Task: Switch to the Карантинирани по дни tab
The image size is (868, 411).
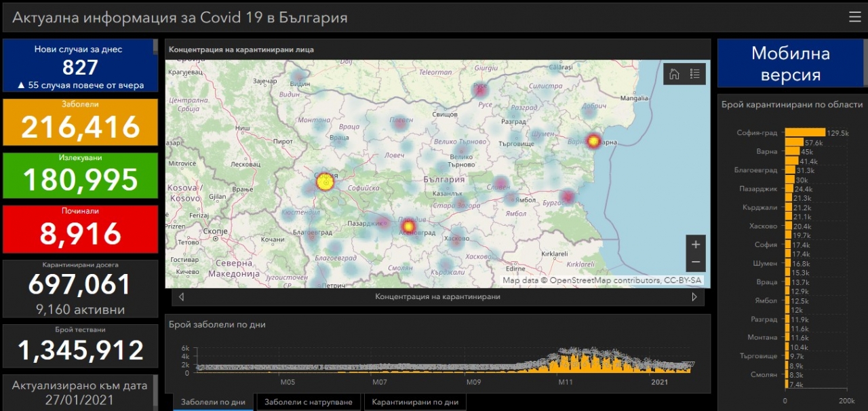Action: point(414,402)
